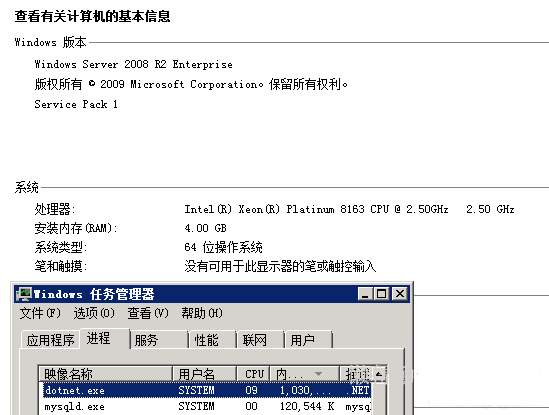The image size is (549, 415).
Task: Sort by memory column header with arrow
Action: pyautogui.click(x=304, y=374)
